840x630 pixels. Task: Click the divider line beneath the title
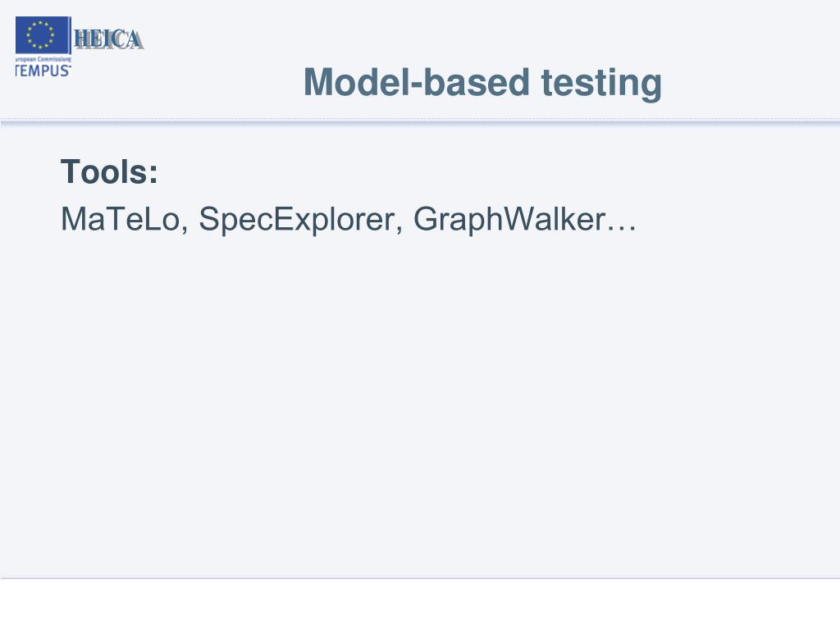coord(420,121)
